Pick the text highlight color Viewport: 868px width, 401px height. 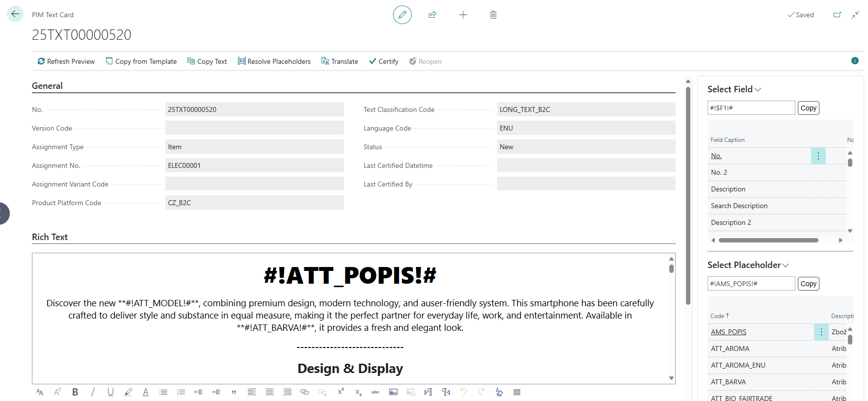(128, 392)
